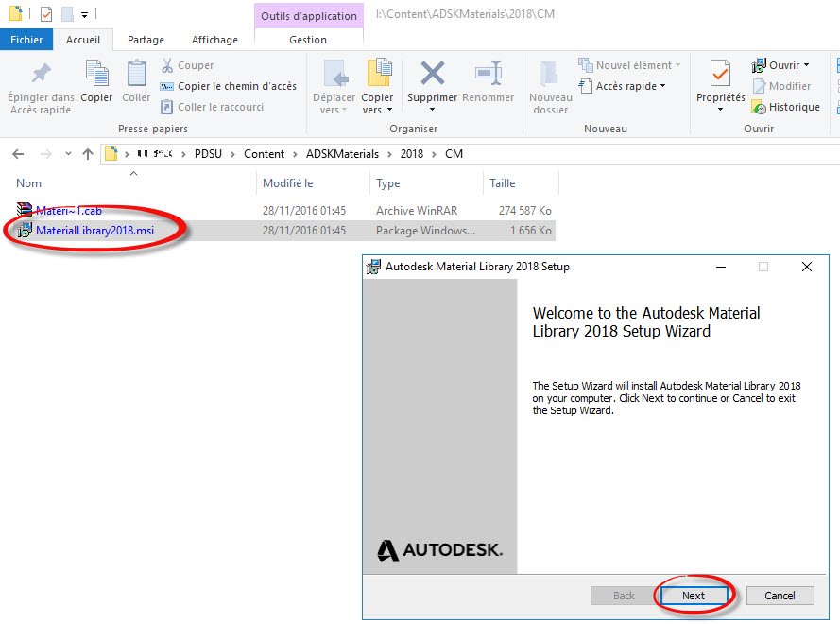Click the Coller clipboard icon
Viewport: 840px width, 624px height.
coord(136,74)
